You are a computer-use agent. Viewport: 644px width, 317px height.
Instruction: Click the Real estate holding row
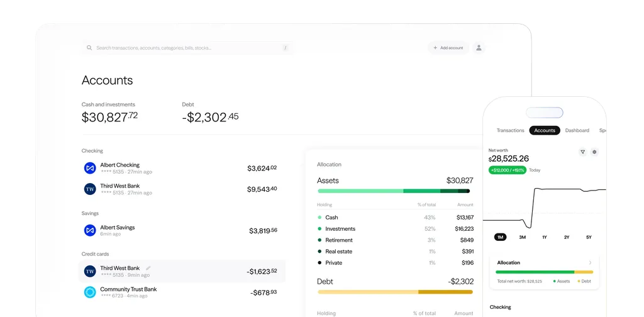pos(395,252)
